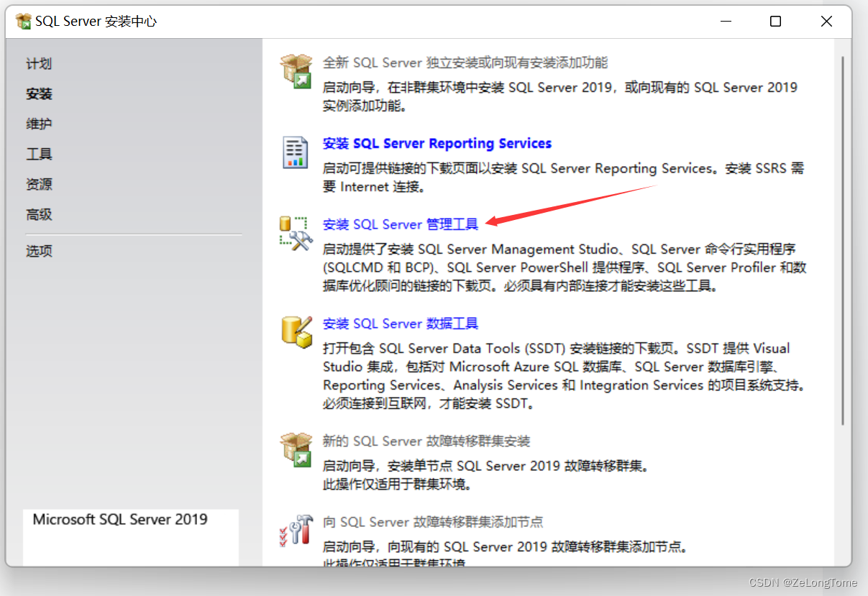Open the 安装 SQL Server Reporting Services link
This screenshot has width=868, height=596.
437,144
